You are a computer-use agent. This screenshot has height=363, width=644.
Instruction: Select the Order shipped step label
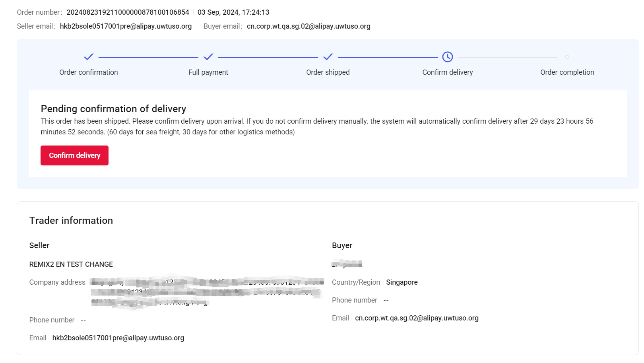(x=328, y=72)
